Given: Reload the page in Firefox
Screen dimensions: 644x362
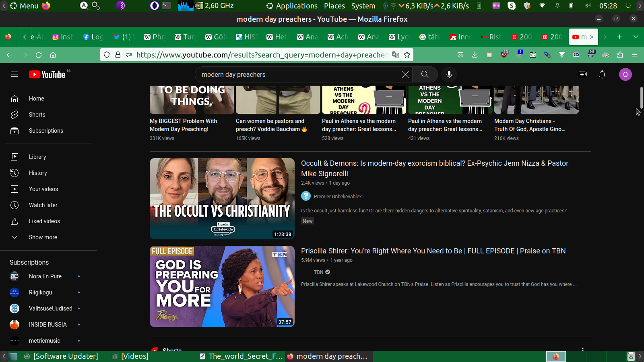Looking at the screenshot, I should (x=39, y=55).
